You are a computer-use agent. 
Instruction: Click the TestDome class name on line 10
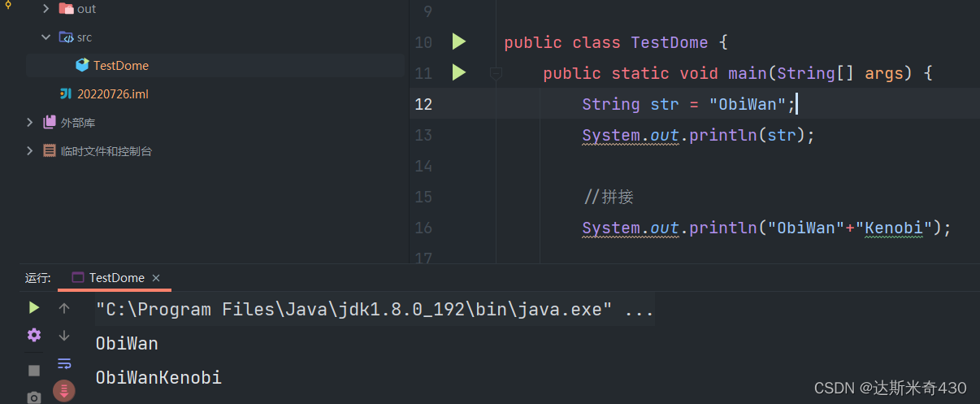(x=669, y=42)
